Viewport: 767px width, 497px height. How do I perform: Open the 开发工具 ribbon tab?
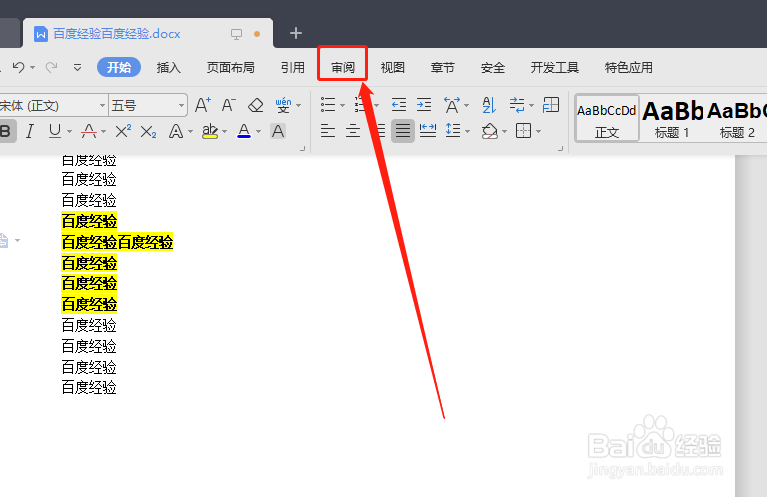pos(555,68)
